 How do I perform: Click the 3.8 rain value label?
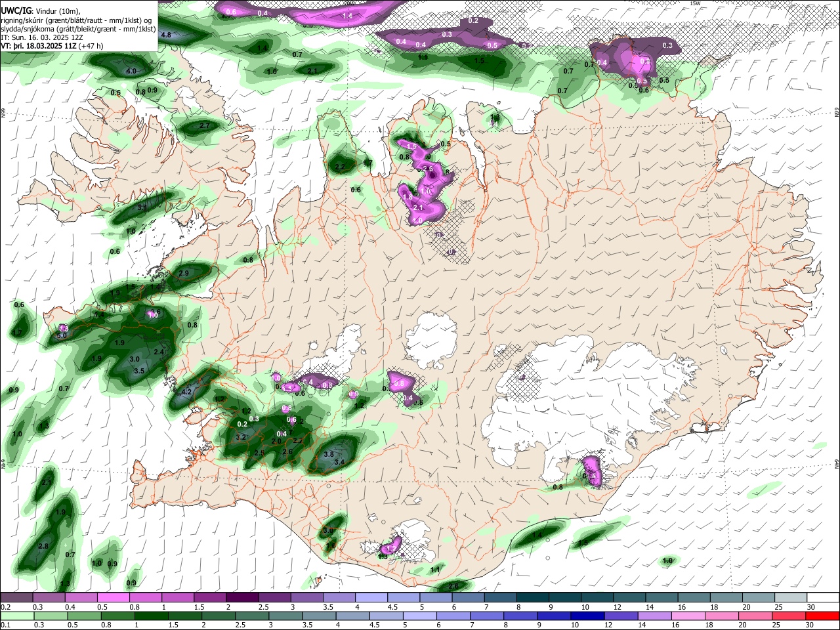329,454
